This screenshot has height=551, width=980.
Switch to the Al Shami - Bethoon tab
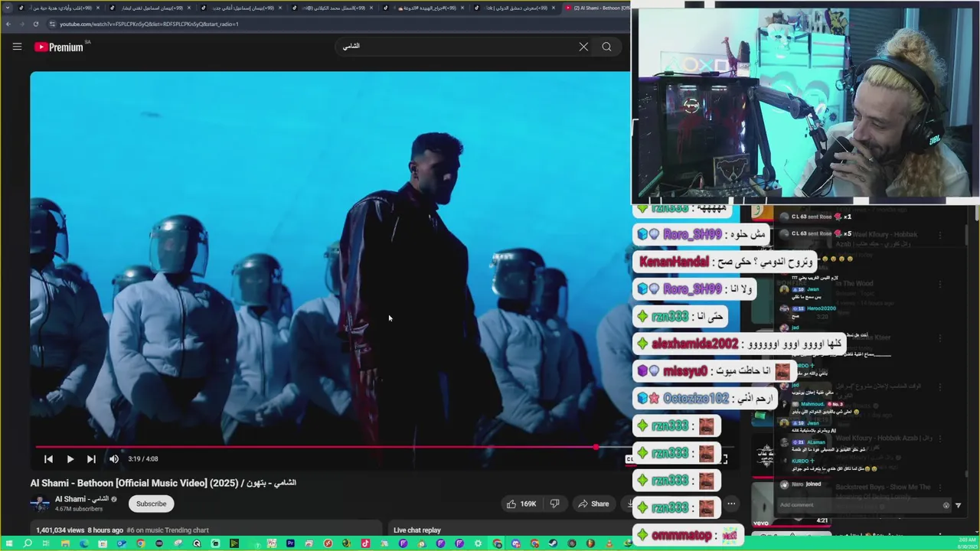click(x=597, y=8)
